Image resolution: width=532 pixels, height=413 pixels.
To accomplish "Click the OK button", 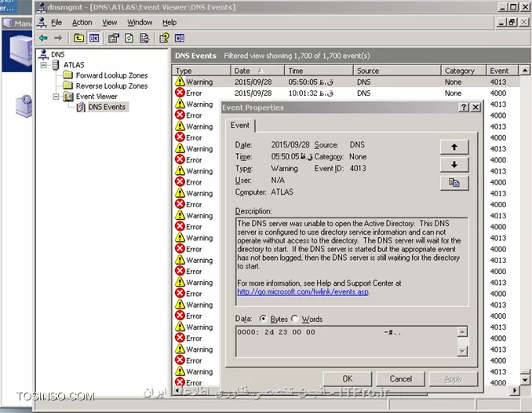I will 347,378.
